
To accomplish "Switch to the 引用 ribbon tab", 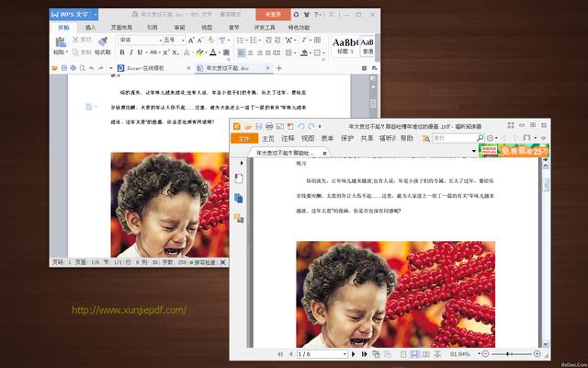I will coord(152,28).
